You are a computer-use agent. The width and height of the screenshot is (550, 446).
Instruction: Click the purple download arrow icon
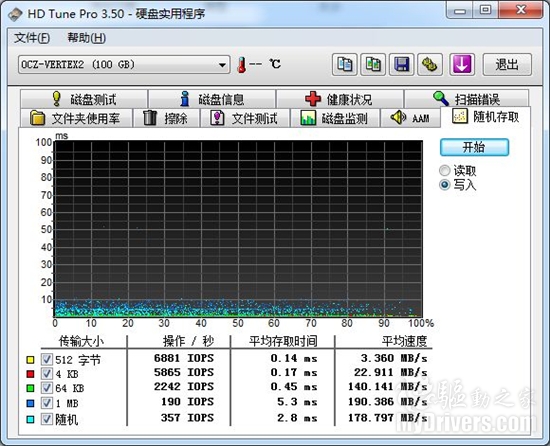point(462,65)
